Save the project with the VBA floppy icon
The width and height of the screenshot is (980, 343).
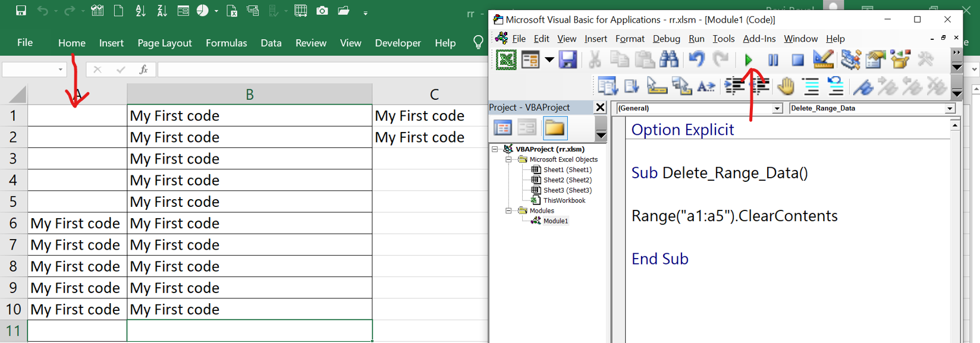(568, 59)
